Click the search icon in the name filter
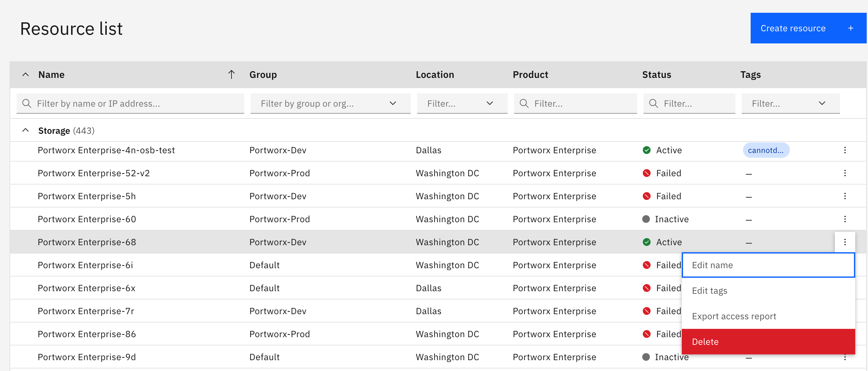 pos(26,103)
